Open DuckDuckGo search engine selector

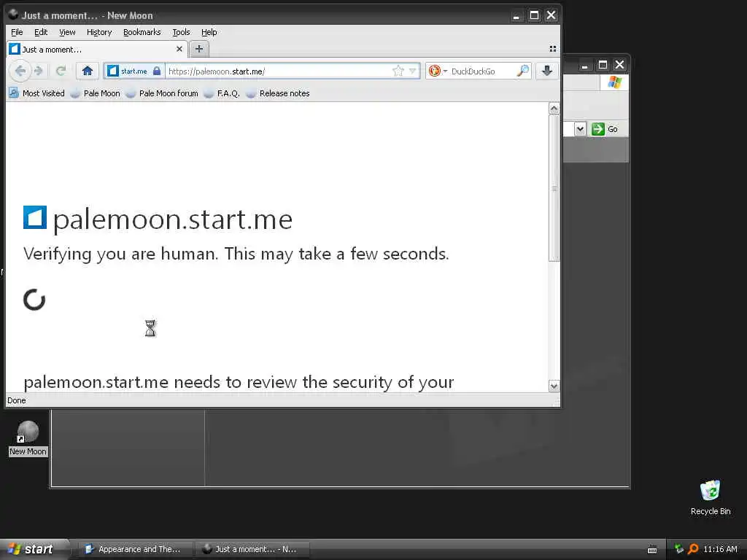(438, 71)
